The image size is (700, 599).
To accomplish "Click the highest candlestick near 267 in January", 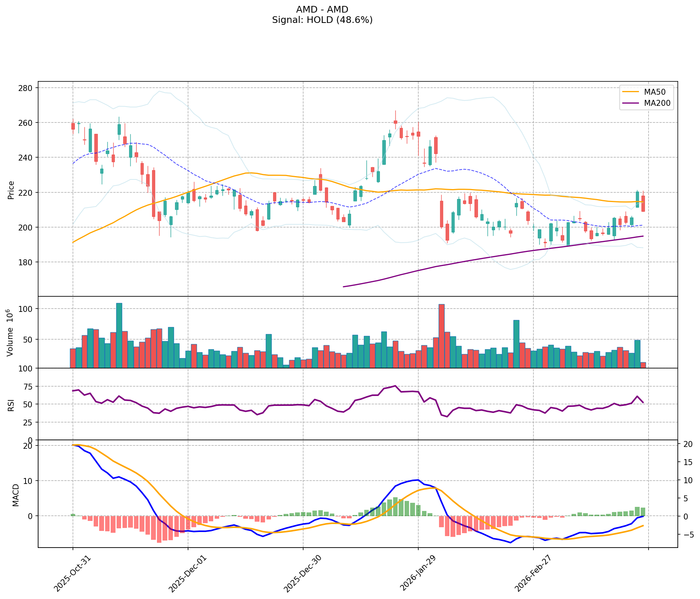I will [x=395, y=122].
